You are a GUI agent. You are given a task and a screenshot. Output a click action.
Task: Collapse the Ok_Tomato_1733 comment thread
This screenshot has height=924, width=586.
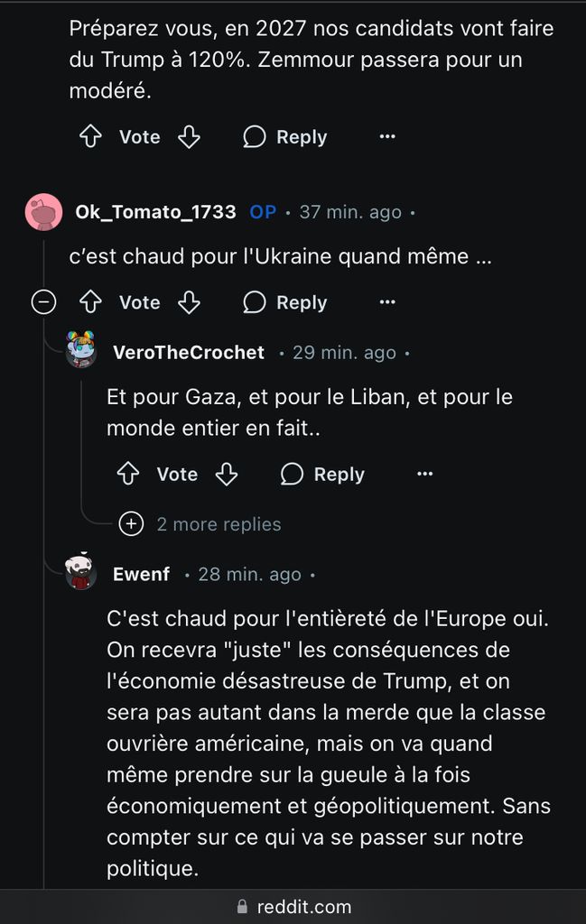43,302
